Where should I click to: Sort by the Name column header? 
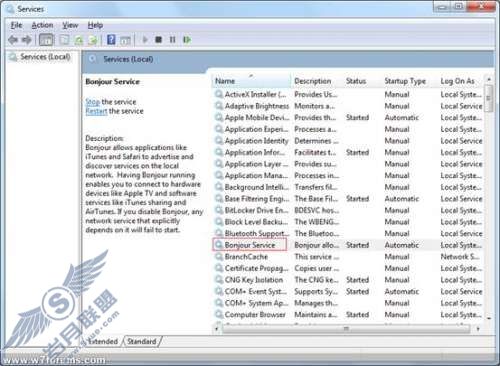pos(251,81)
